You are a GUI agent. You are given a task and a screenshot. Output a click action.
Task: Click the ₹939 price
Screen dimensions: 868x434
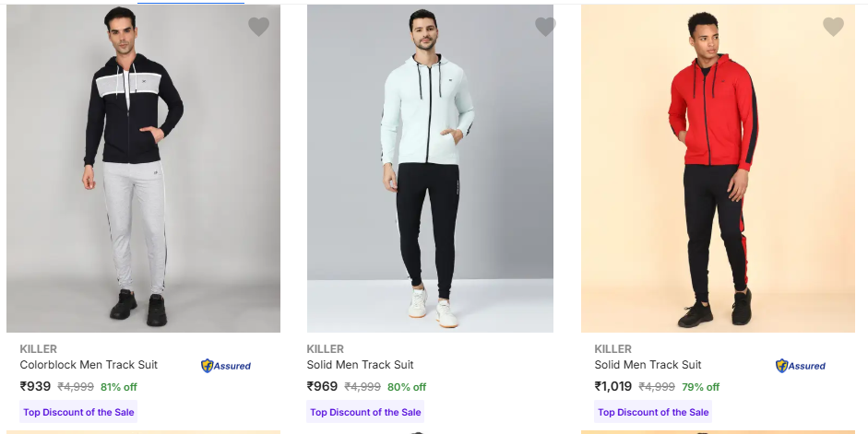(35, 387)
